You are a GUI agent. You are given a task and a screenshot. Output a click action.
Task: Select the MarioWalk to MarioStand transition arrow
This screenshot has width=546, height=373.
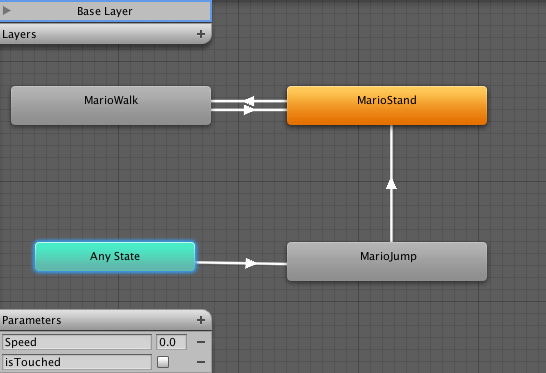tap(249, 110)
